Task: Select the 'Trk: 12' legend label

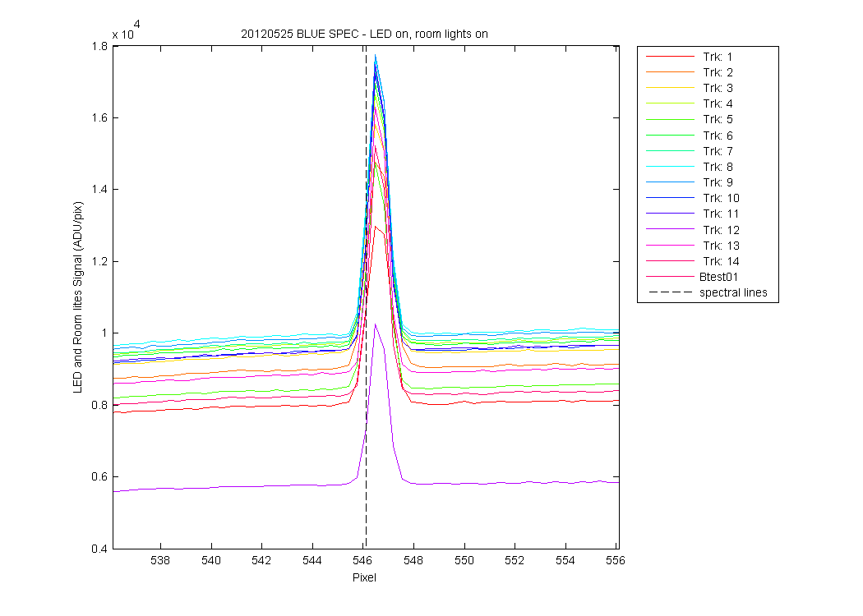Action: [721, 230]
